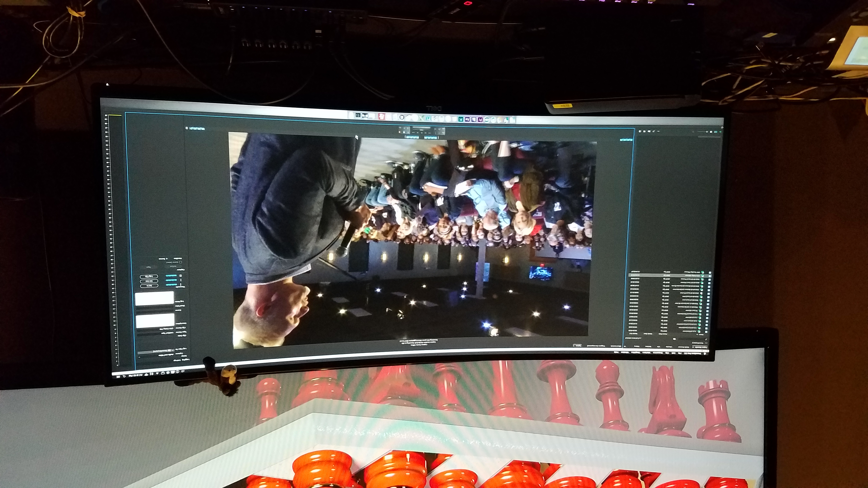Click the shuttle slider in capture transport
This screenshot has height=488, width=868.
(x=422, y=130)
